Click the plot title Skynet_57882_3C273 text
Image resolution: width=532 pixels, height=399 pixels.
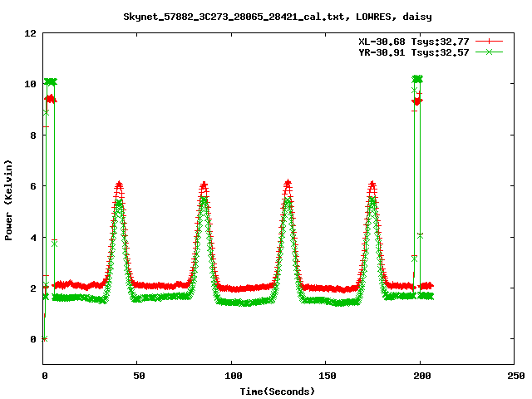(277, 17)
